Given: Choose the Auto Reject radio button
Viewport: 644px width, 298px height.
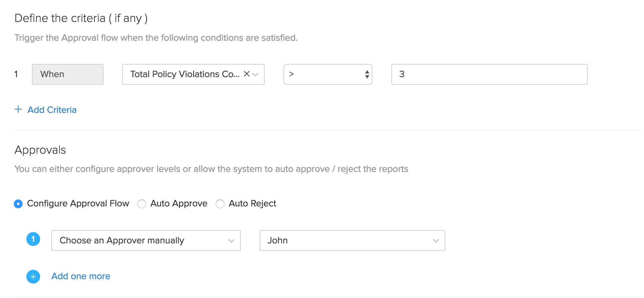Looking at the screenshot, I should point(220,204).
